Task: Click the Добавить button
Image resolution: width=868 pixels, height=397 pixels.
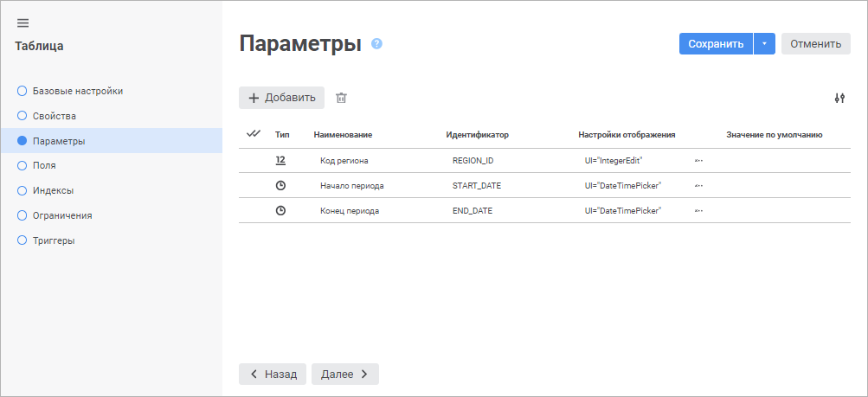Action: pyautogui.click(x=282, y=98)
